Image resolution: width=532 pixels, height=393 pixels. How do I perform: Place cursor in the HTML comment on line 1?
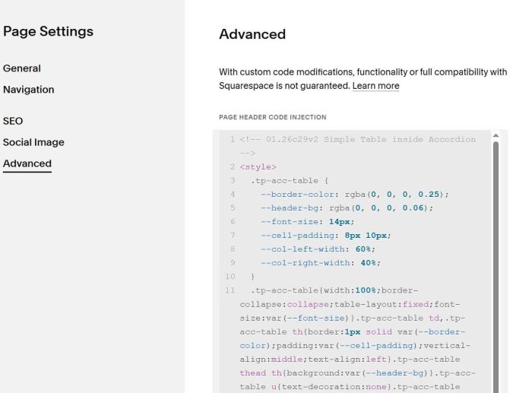coord(357,139)
